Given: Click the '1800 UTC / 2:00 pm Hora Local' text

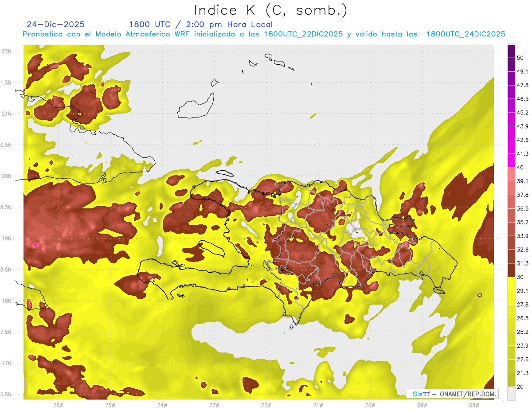Looking at the screenshot, I should tap(201, 24).
